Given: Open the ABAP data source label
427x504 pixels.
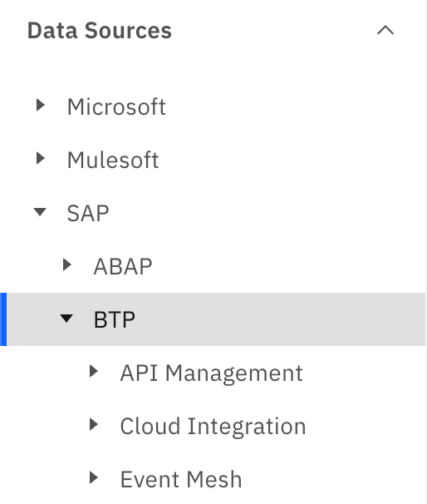Looking at the screenshot, I should pos(123,266).
